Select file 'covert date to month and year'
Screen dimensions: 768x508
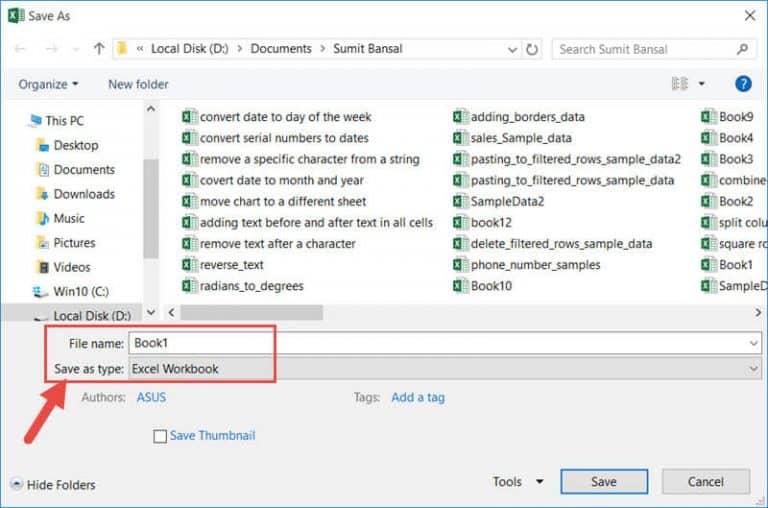pyautogui.click(x=273, y=180)
